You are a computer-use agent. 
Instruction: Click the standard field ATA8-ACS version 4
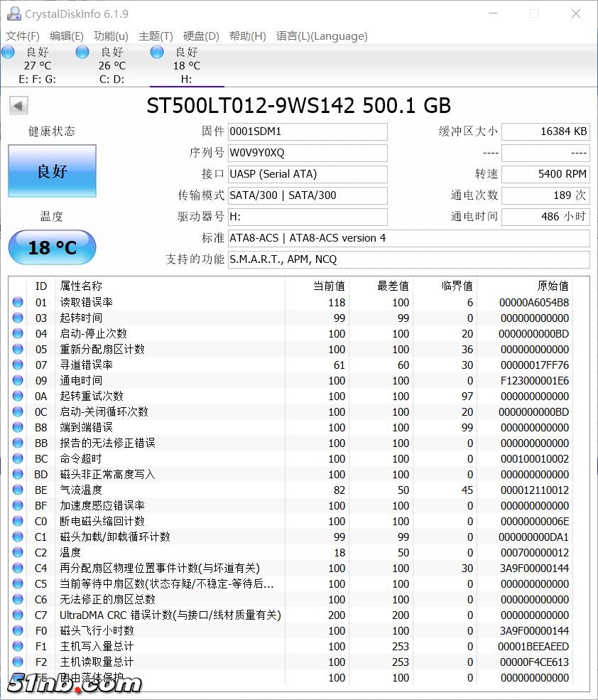[x=409, y=238]
